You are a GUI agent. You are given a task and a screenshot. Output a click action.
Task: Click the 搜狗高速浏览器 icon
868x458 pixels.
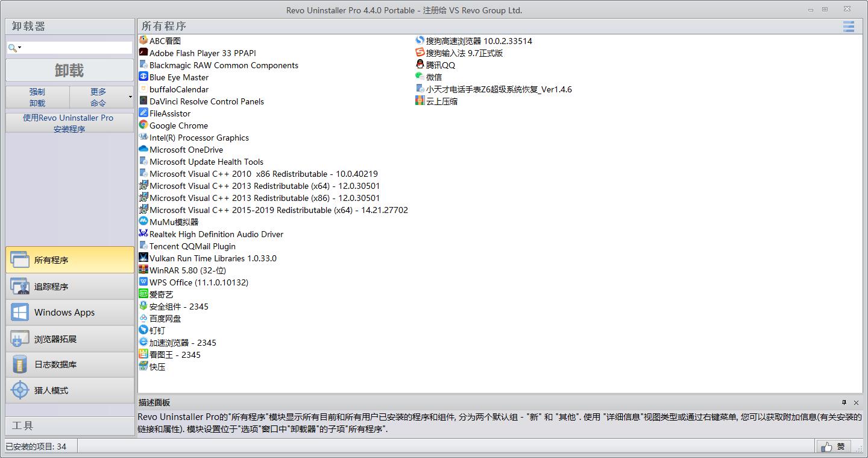[420, 40]
